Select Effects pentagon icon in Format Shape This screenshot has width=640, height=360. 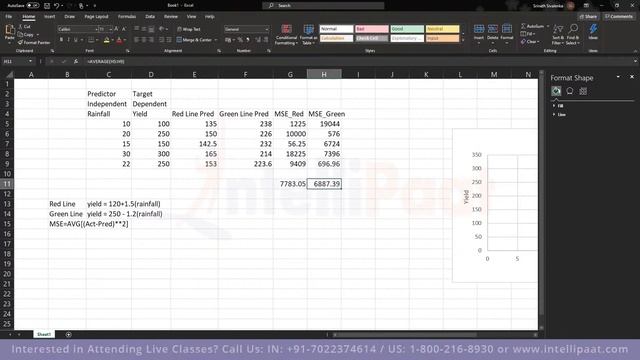point(570,91)
